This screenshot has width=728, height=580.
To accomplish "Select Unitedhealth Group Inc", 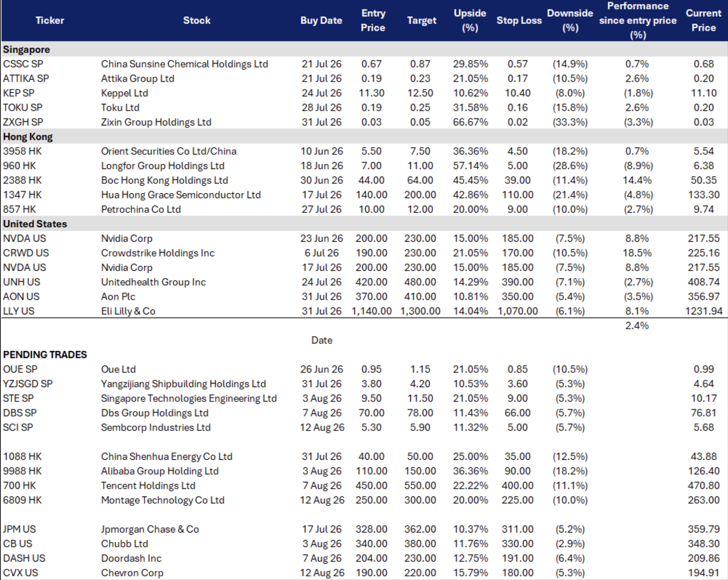I will click(153, 282).
